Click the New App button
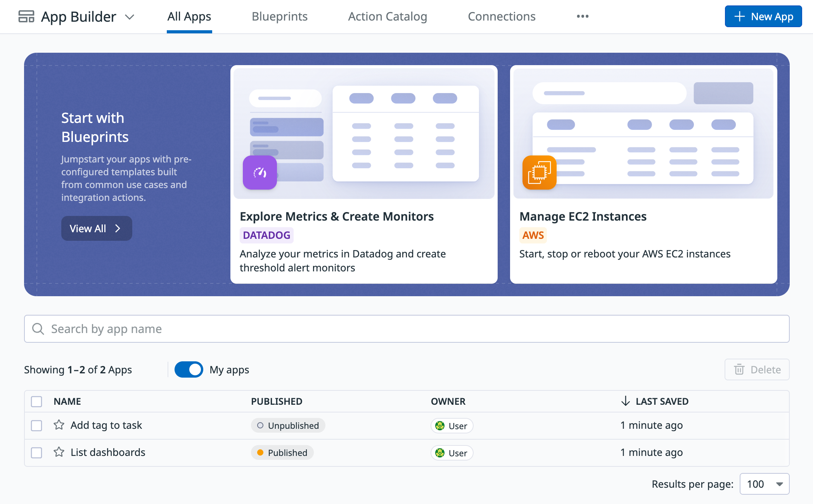Viewport: 813px width, 504px height. (x=763, y=16)
